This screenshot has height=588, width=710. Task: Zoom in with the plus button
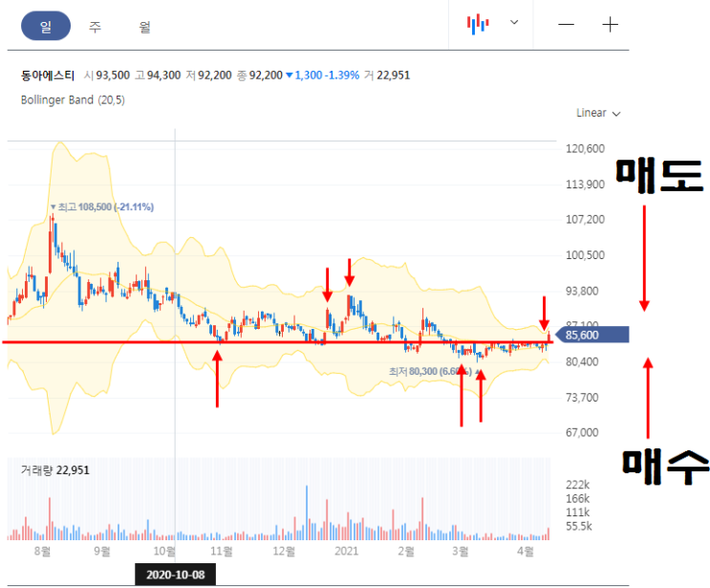[x=610, y=24]
